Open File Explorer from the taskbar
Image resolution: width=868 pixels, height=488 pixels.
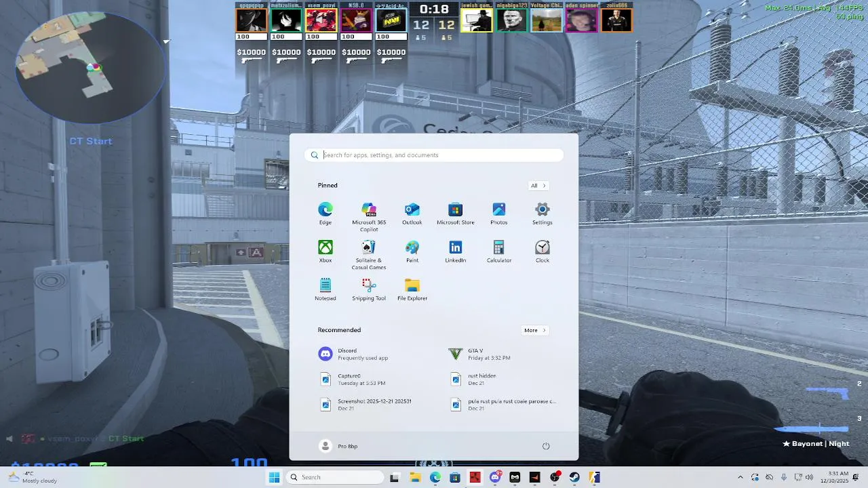pos(415,477)
